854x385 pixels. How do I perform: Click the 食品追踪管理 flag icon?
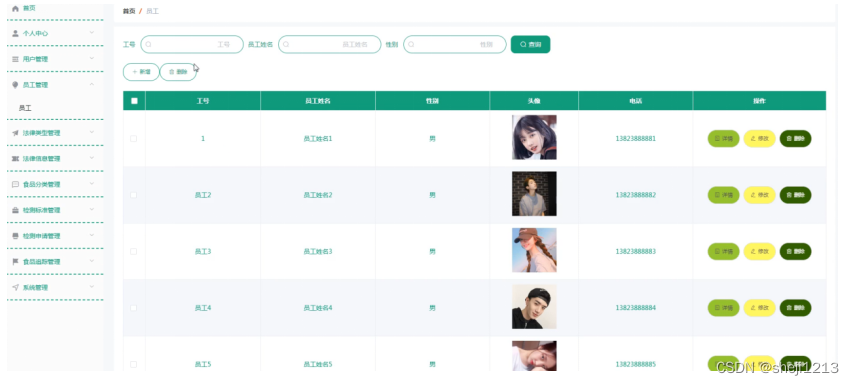click(15, 261)
